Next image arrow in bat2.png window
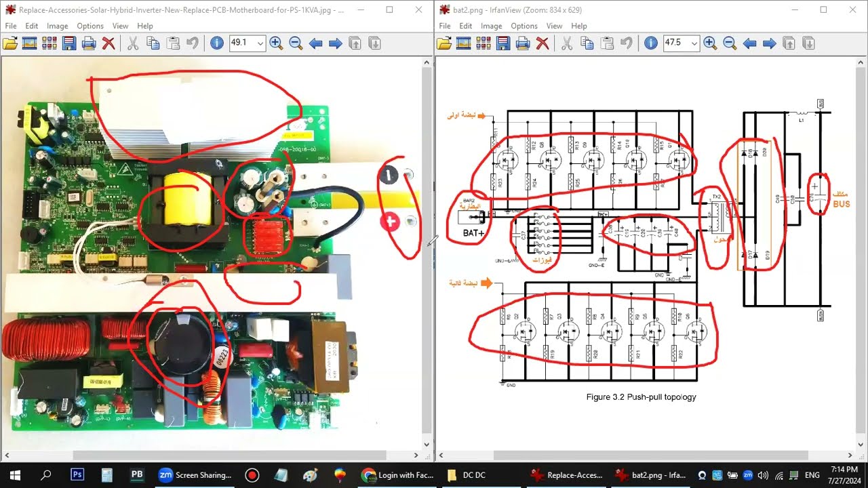Viewport: 868px width, 488px height. pyautogui.click(x=769, y=43)
